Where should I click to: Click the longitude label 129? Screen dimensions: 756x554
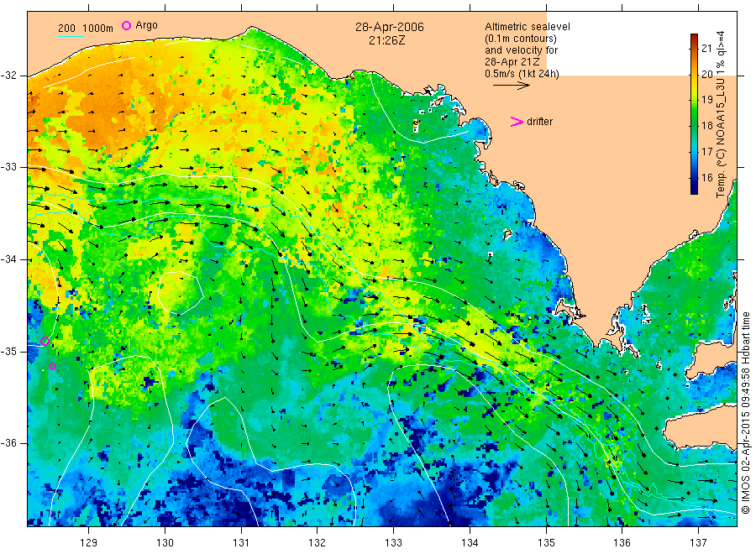(x=89, y=543)
